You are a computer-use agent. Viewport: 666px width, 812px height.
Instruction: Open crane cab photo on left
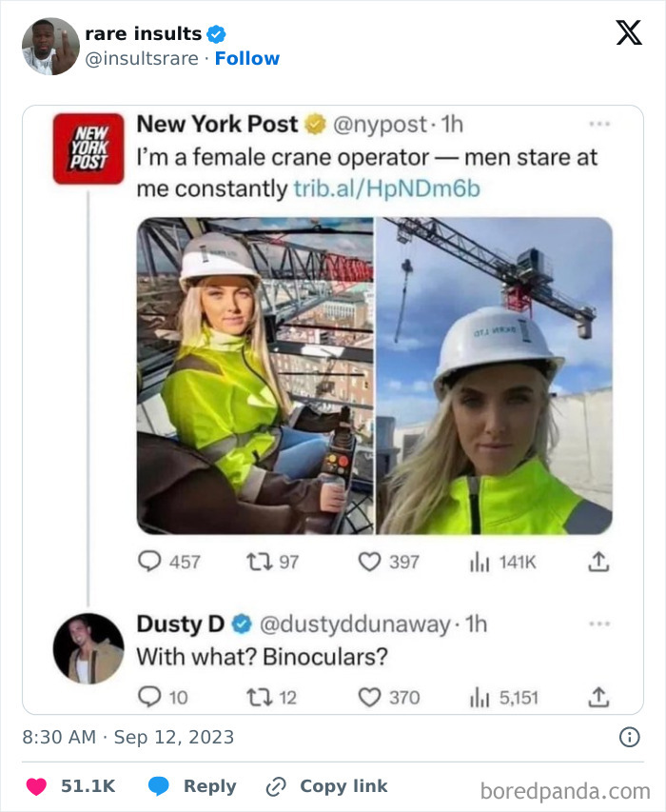click(255, 375)
